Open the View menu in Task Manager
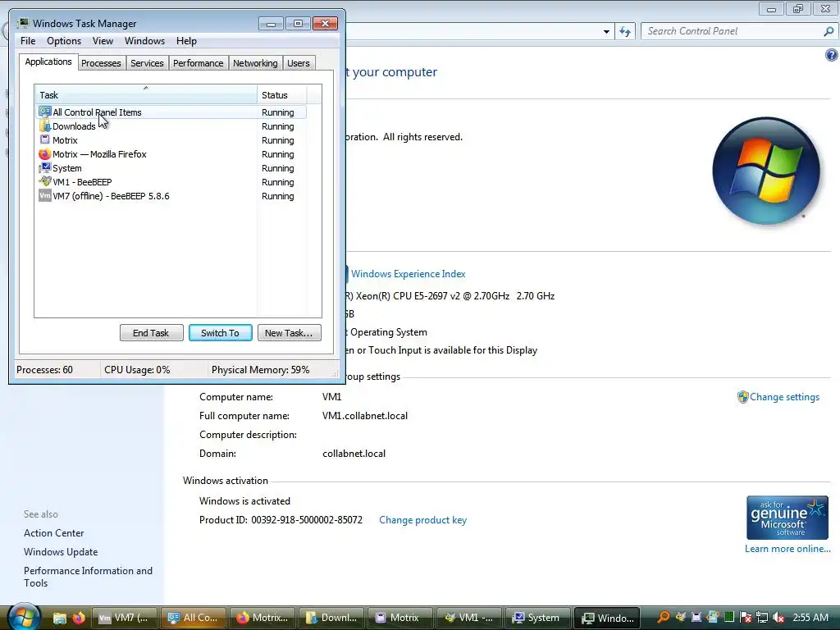This screenshot has width=840, height=630. click(103, 41)
